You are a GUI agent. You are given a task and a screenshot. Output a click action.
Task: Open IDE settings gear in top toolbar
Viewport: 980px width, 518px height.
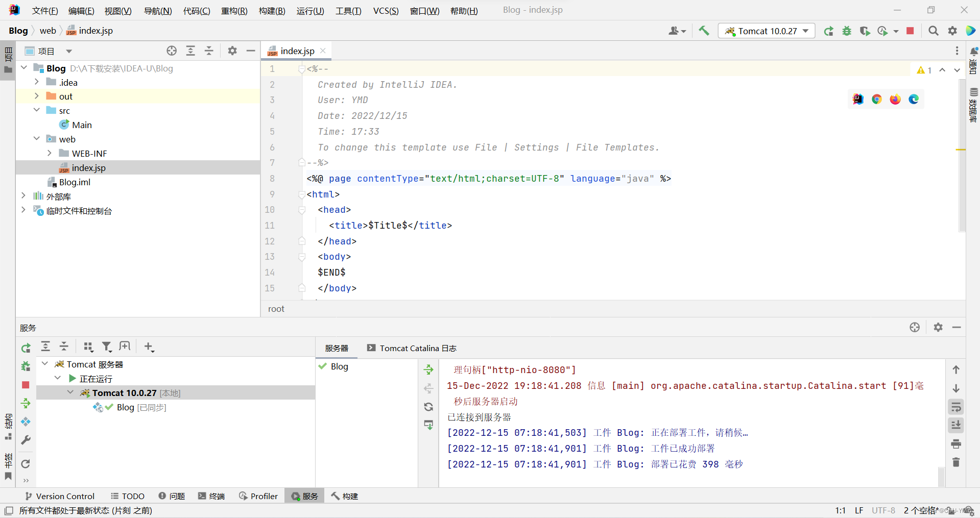pyautogui.click(x=952, y=31)
